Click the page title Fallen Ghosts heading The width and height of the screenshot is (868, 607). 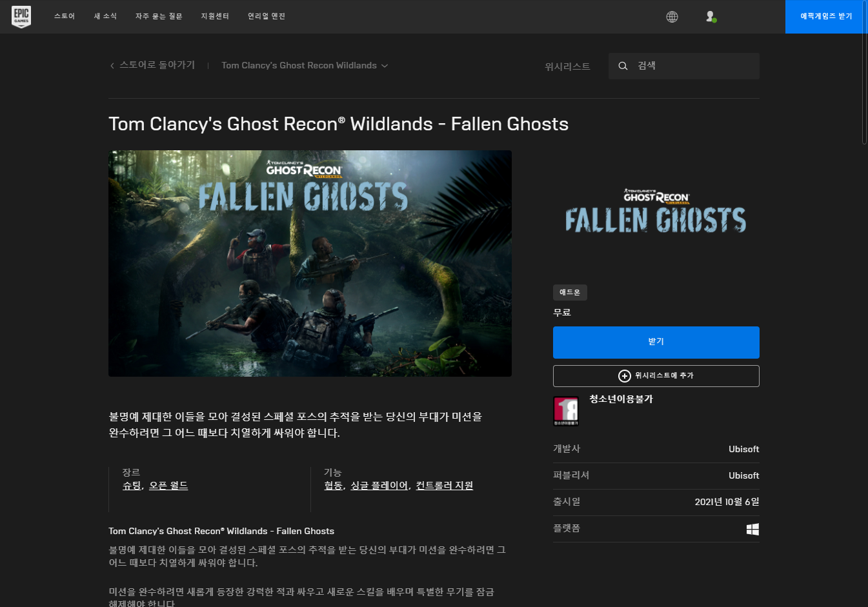pos(338,124)
